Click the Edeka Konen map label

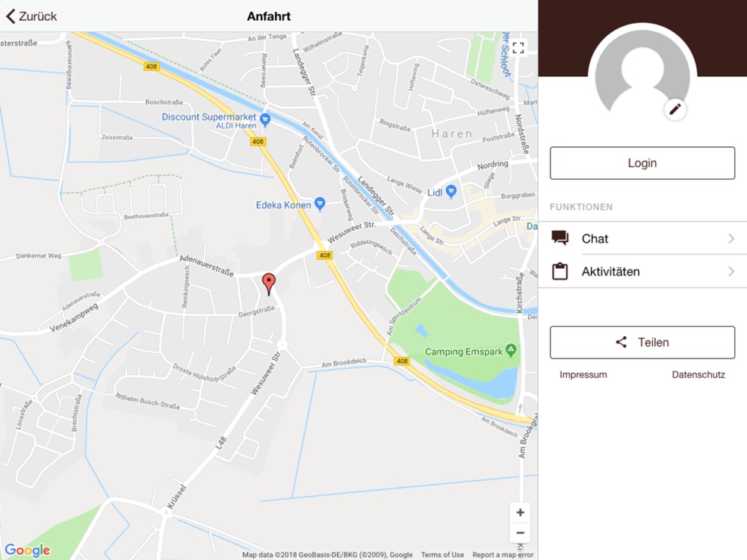283,205
